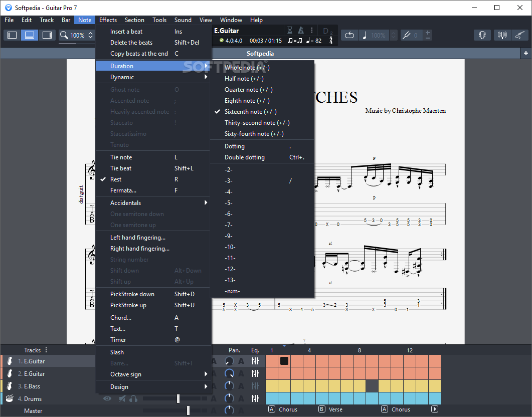Adjust the Drums track volume slider
532x417 pixels.
(x=178, y=398)
